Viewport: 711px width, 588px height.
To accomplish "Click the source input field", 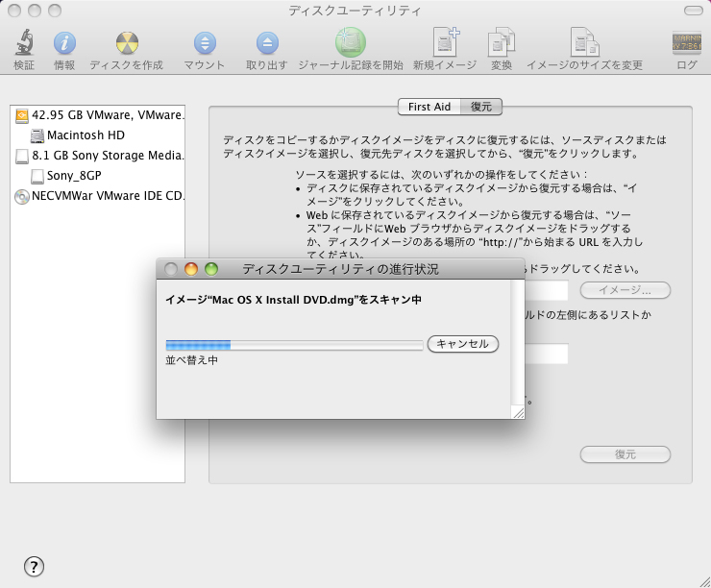I will point(547,290).
